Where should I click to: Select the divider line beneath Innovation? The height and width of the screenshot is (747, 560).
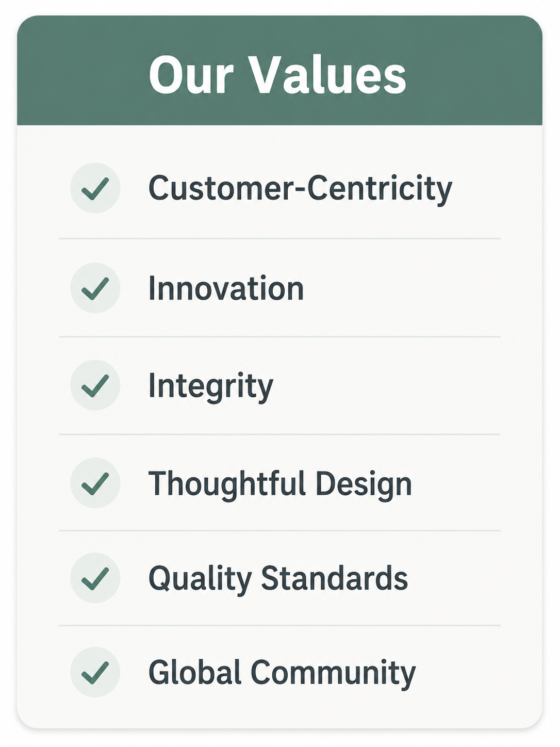pyautogui.click(x=280, y=337)
